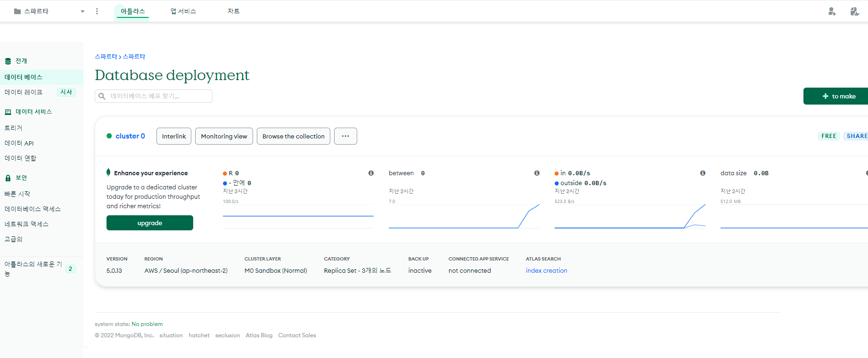Open the access manager icon
The image size is (868, 358).
point(855,11)
